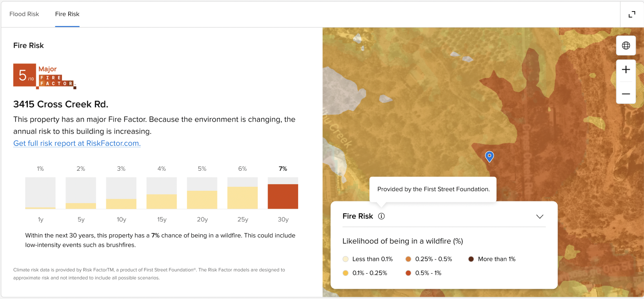Click the Fire Risk info icon

[381, 216]
